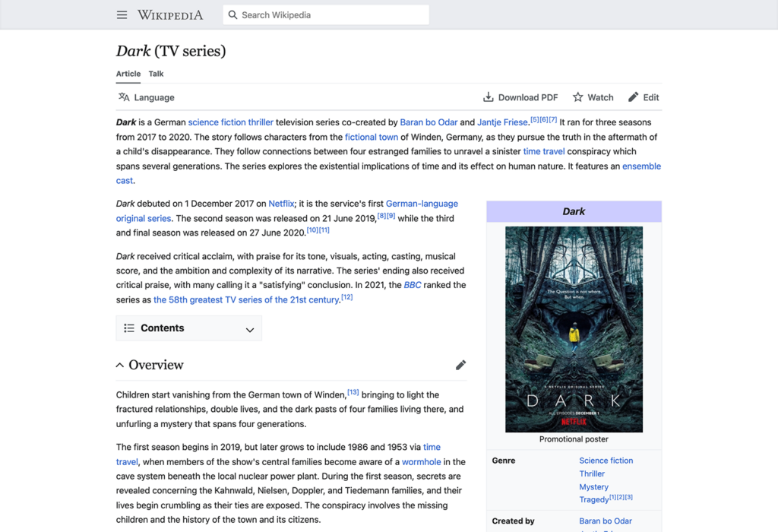Edit the Overview section with its pencil icon
778x532 pixels.
[461, 365]
